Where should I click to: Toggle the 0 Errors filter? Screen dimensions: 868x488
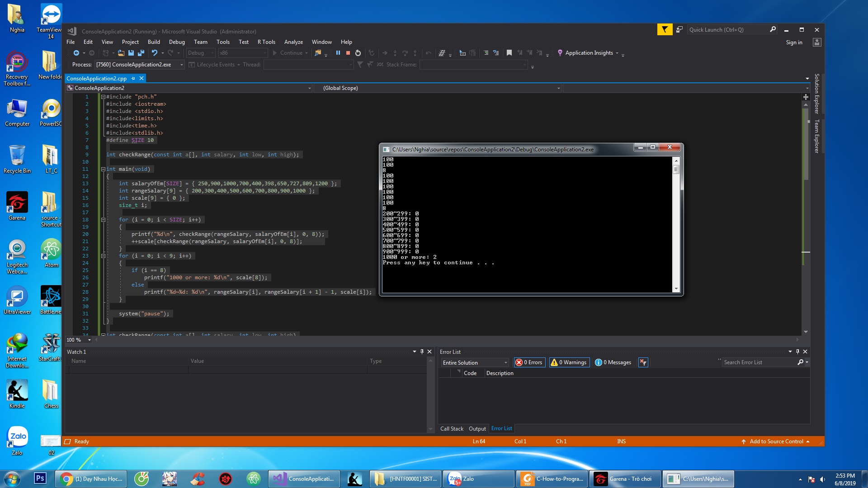pos(529,362)
